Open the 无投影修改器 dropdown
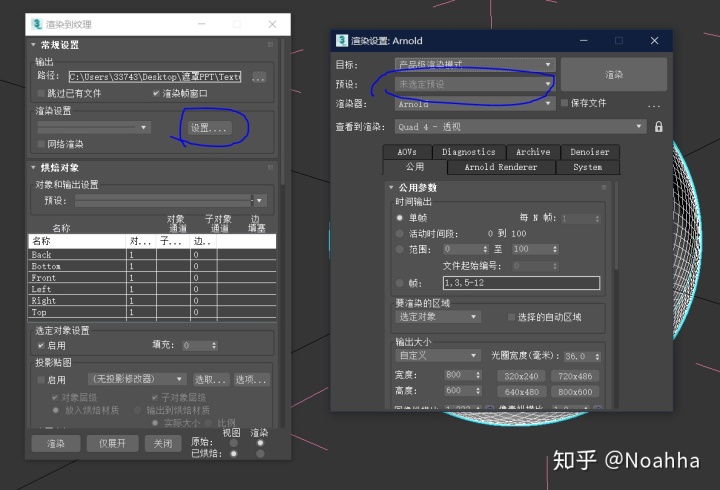720x490 pixels. coord(137,379)
